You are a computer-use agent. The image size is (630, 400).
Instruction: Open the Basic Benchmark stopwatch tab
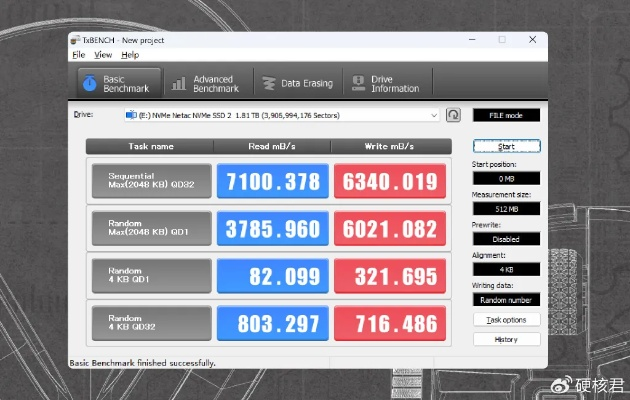(114, 84)
